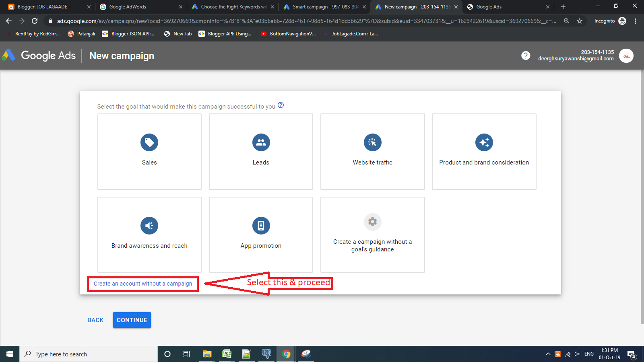
Task: Open the Chrome three-dot menu
Action: pos(635,21)
